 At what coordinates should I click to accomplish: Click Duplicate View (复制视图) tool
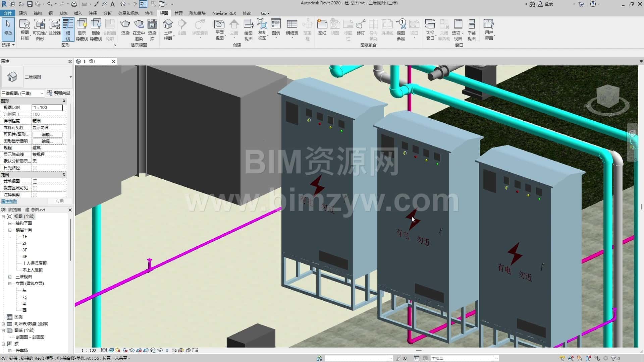coord(262,29)
